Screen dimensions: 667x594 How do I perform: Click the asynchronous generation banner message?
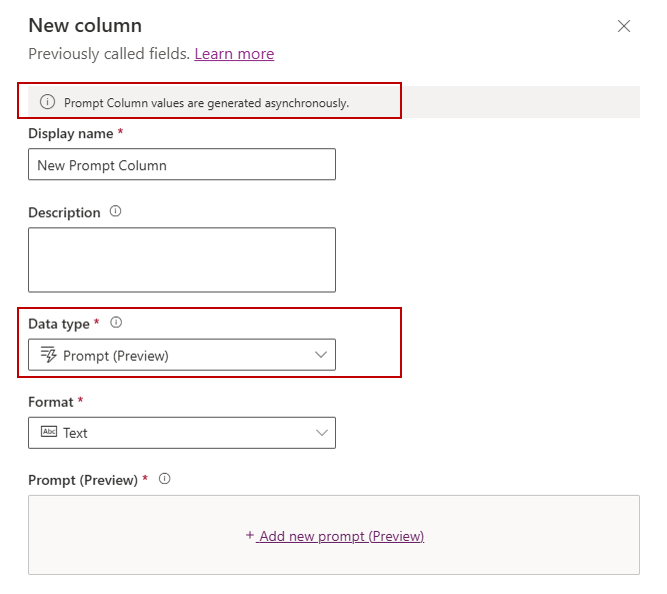[206, 103]
